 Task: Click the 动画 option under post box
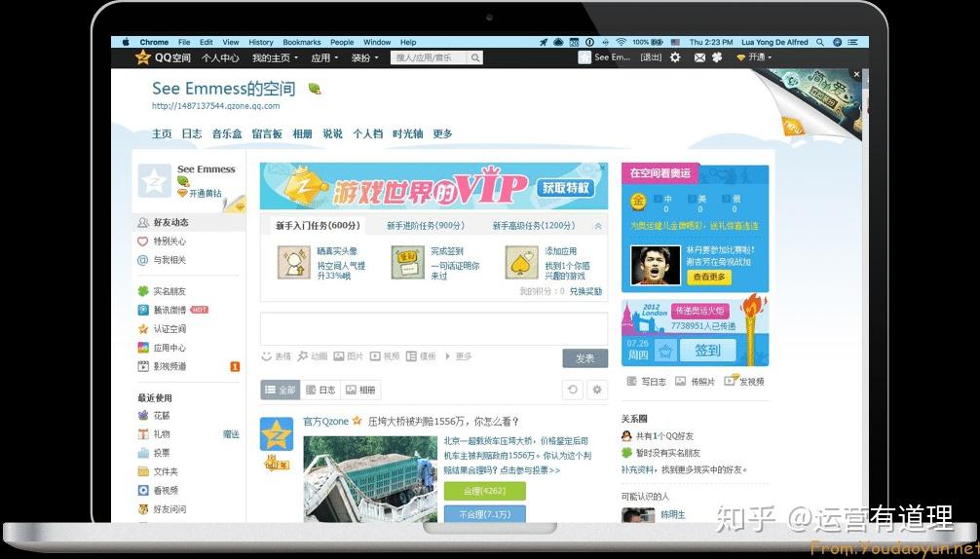click(313, 356)
